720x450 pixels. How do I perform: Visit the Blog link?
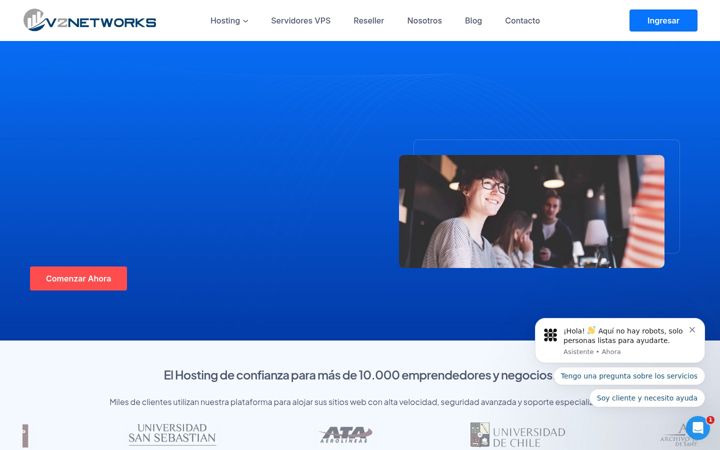click(473, 21)
